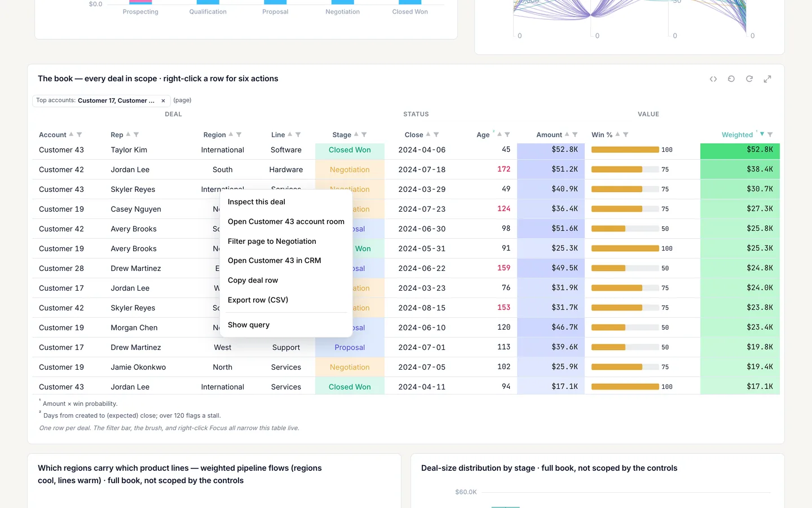Click the rep name Taylor Kim
812x508 pixels.
click(129, 150)
